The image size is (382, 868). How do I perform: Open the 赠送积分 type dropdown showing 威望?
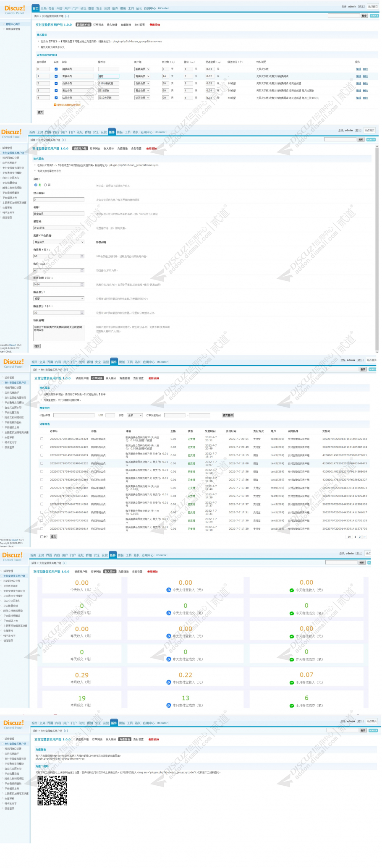pos(59,299)
